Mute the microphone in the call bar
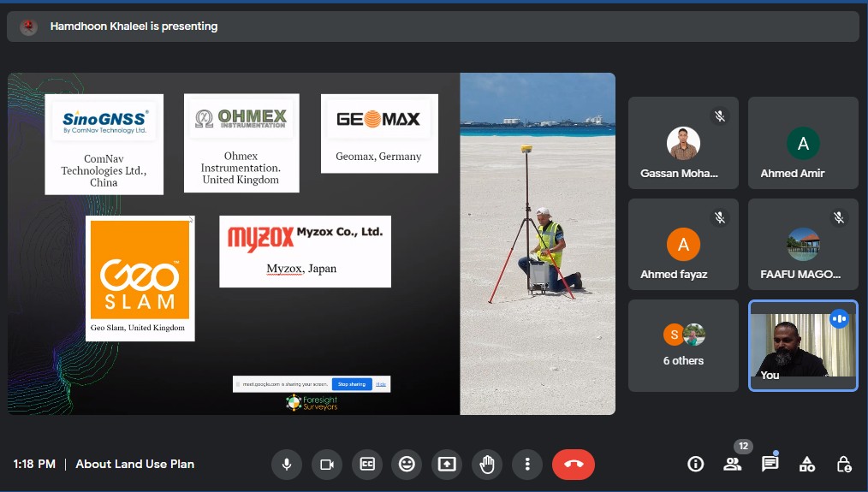This screenshot has height=492, width=868. coord(286,465)
